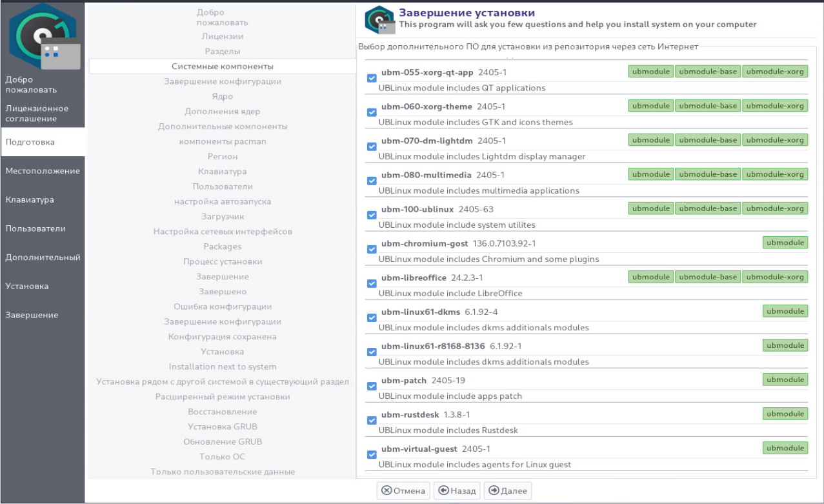This screenshot has width=824, height=504.
Task: Click the ubmodule tag on ubm-rustdesk row
Action: point(785,414)
